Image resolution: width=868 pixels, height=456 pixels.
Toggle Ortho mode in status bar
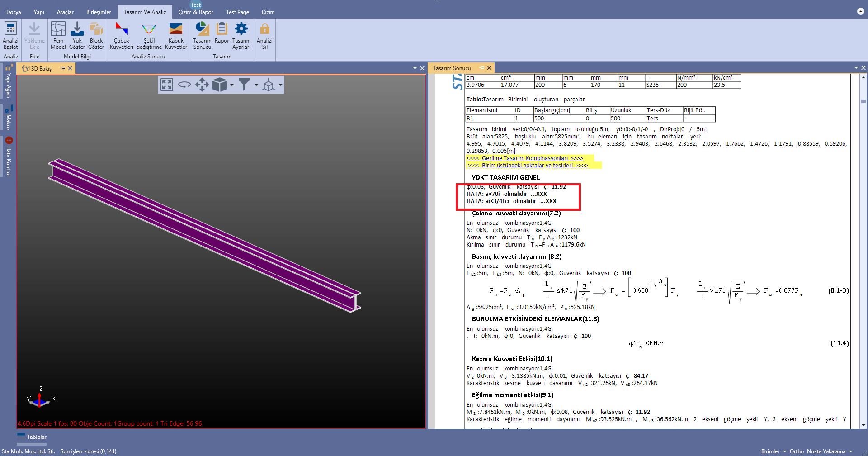tap(797, 451)
